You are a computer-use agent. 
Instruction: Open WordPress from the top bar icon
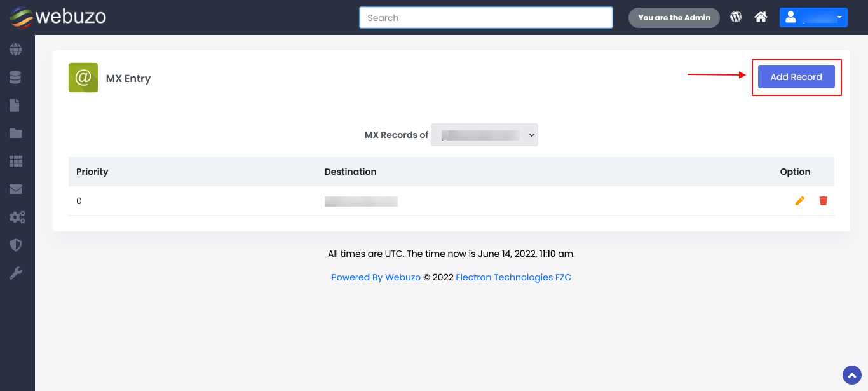click(x=735, y=17)
